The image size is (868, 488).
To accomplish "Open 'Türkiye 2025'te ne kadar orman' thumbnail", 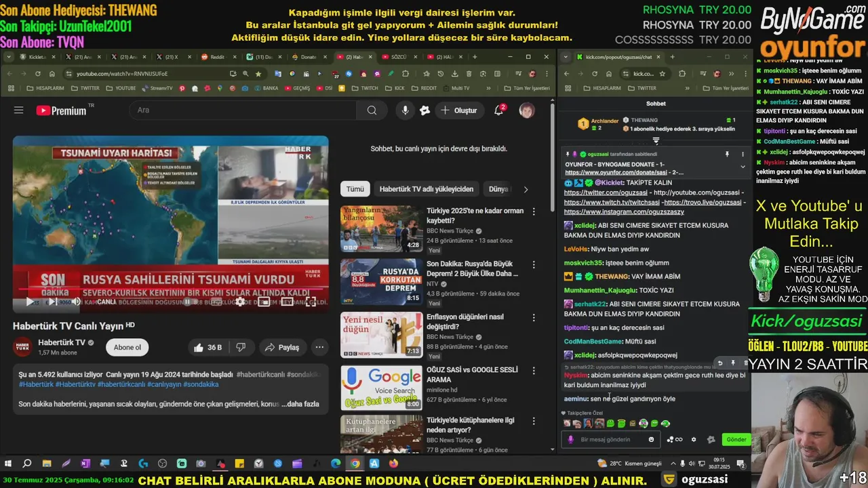I will coord(381,229).
